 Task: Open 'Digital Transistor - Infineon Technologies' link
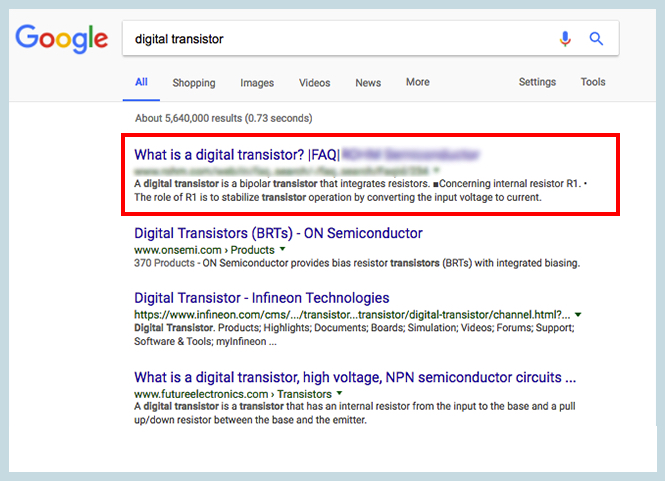point(262,298)
